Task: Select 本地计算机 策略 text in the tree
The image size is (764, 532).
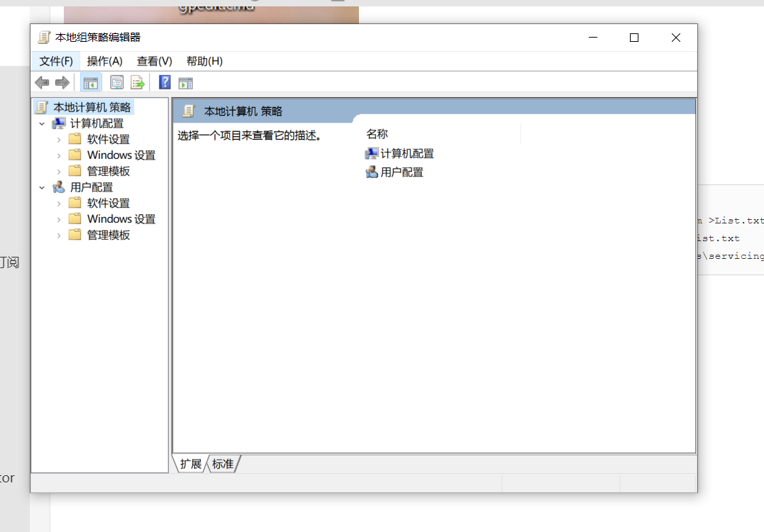Action: pyautogui.click(x=92, y=107)
